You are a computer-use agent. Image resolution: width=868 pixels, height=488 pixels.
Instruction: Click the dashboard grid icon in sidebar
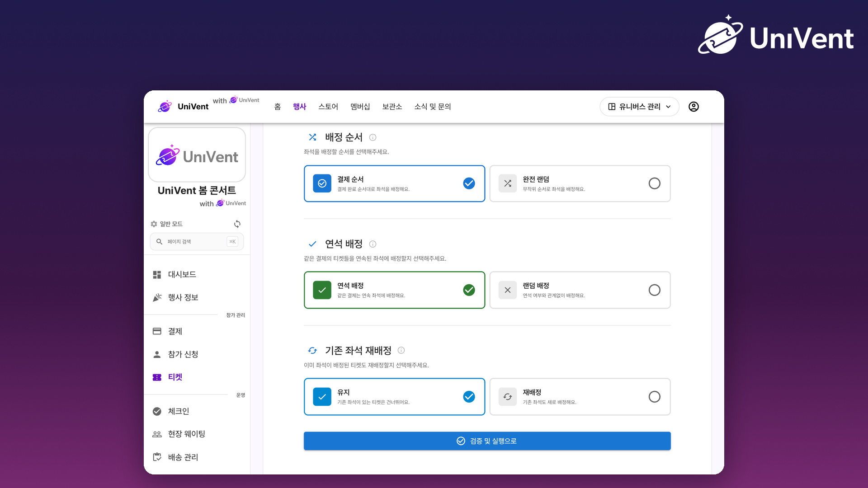157,275
